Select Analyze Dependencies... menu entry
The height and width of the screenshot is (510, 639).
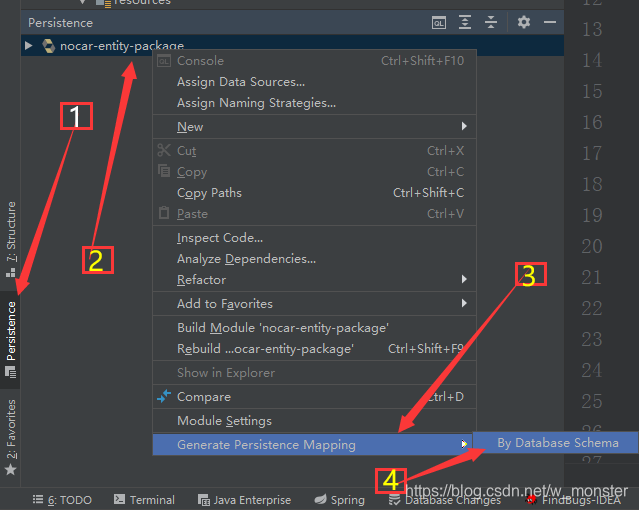(x=314, y=259)
